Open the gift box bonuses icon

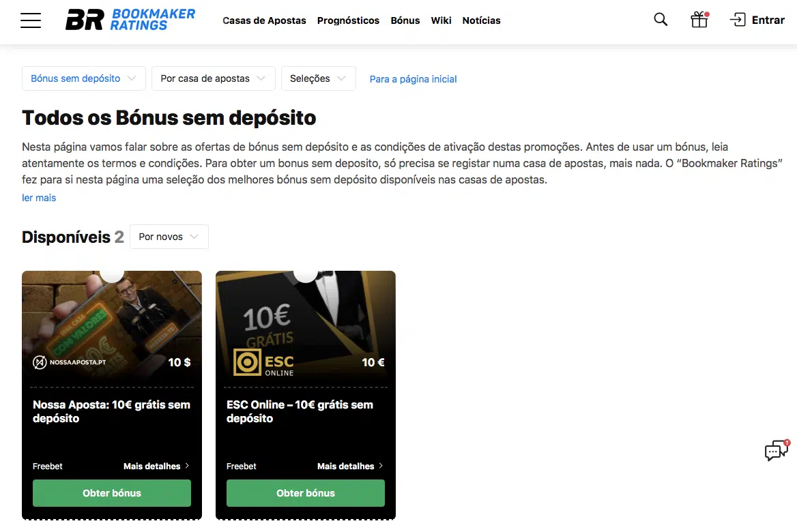click(x=699, y=20)
